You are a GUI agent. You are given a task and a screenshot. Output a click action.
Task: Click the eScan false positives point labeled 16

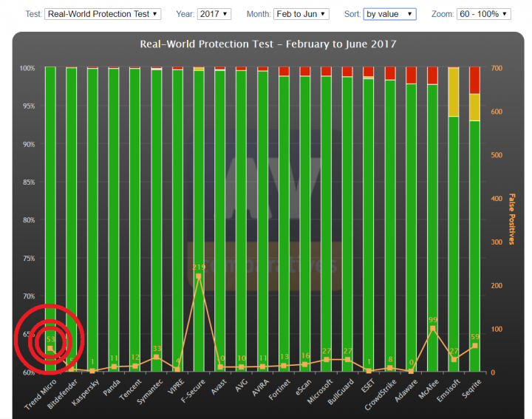coord(305,364)
